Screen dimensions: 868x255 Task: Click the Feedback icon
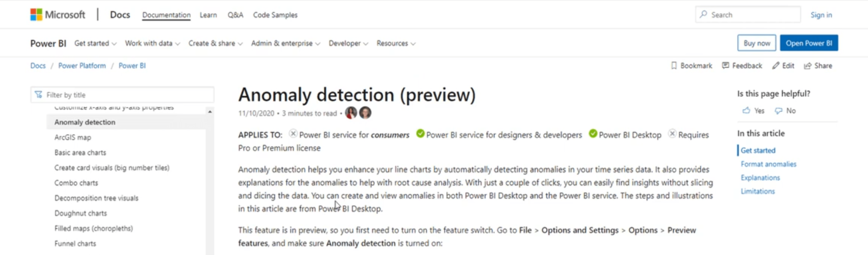click(x=725, y=66)
